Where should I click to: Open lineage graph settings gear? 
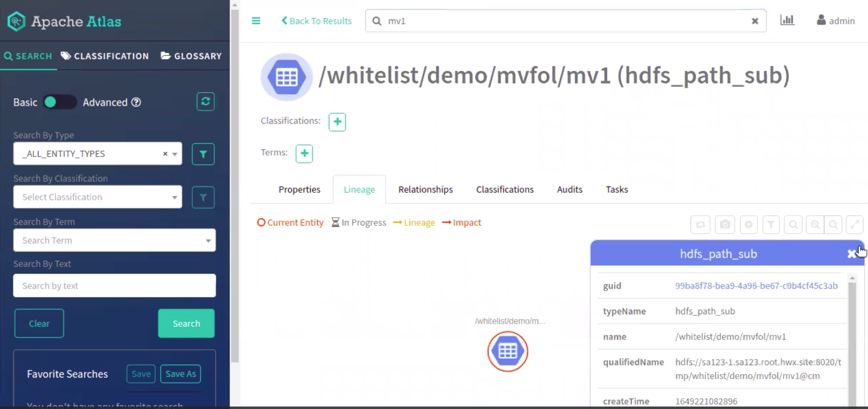pos(748,224)
